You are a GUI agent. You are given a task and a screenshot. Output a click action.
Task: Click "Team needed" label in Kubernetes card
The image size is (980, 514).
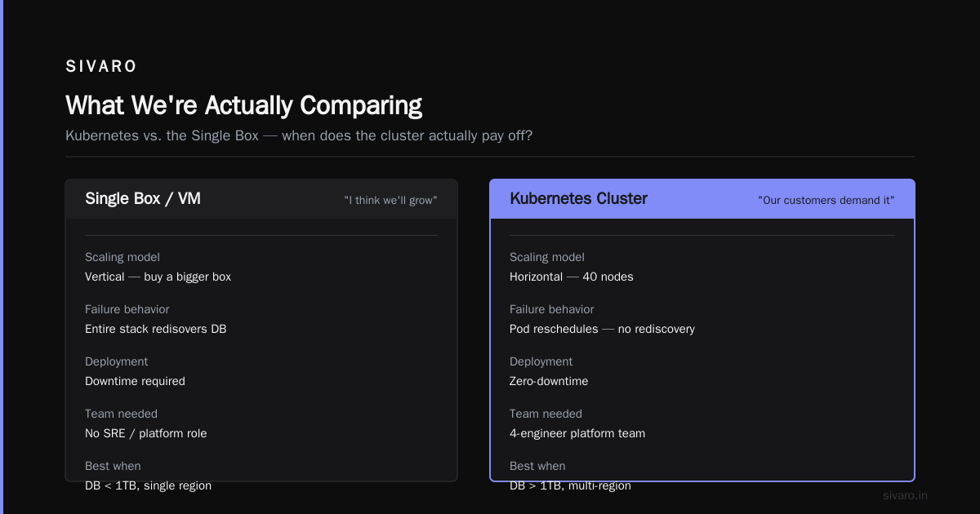[x=546, y=414]
